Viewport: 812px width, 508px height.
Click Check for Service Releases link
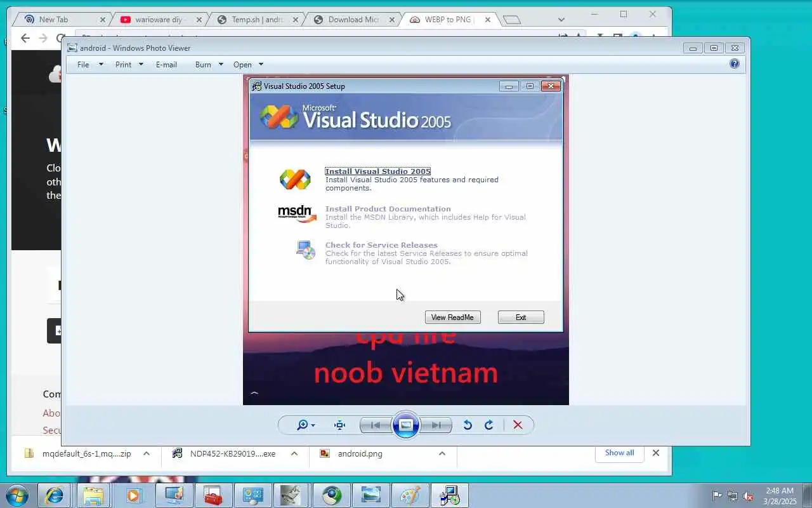pyautogui.click(x=381, y=245)
